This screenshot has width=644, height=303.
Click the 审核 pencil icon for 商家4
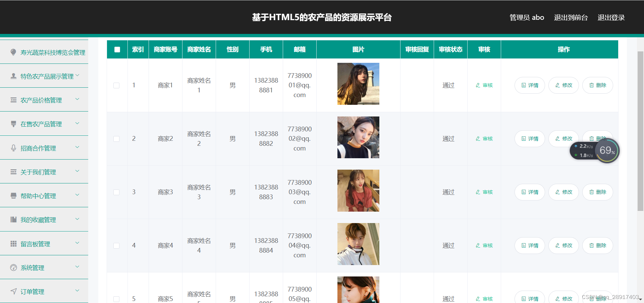478,246
